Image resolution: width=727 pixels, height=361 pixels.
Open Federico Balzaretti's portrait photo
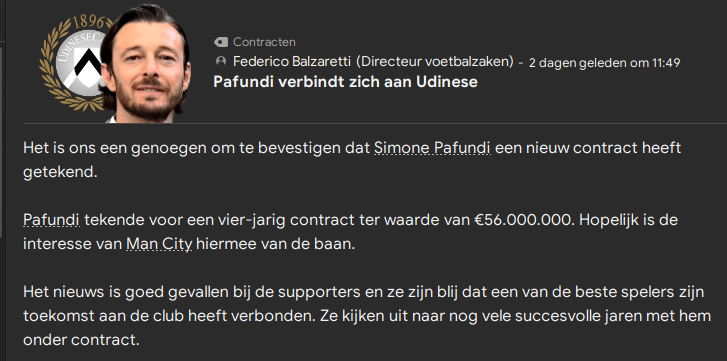[146, 65]
